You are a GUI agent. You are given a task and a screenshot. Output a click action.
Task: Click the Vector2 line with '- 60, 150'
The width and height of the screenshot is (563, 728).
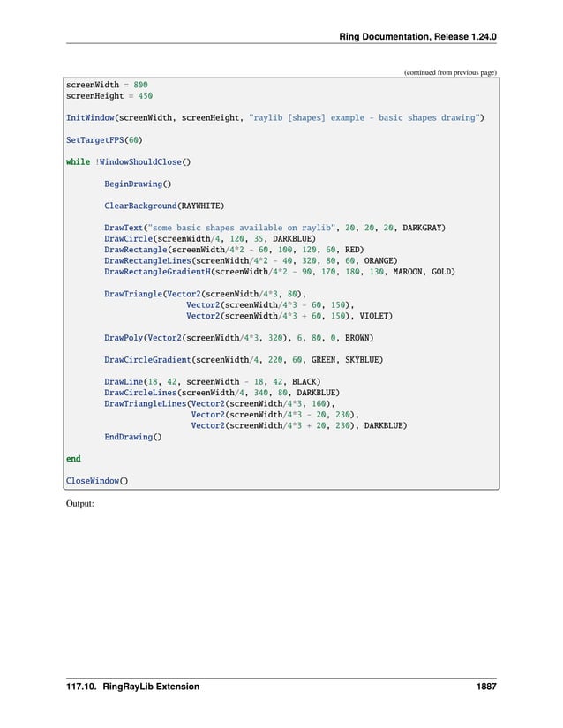(270, 305)
